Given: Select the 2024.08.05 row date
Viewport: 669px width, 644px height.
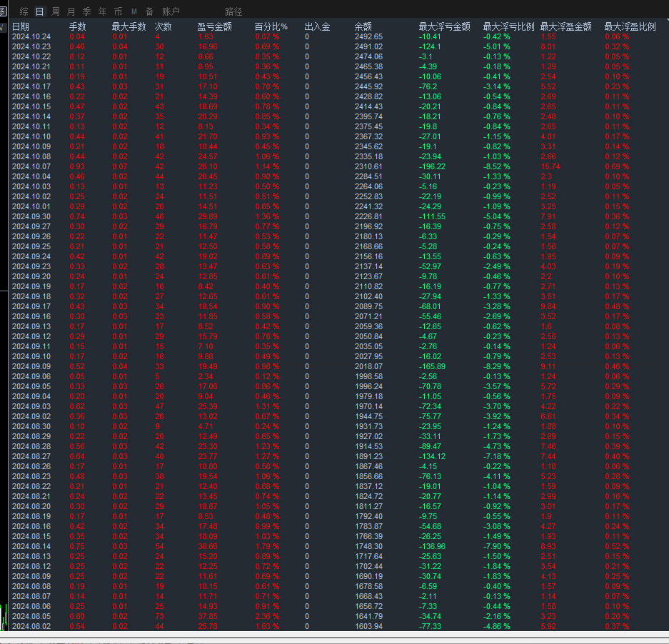Looking at the screenshot, I should 31,616.
